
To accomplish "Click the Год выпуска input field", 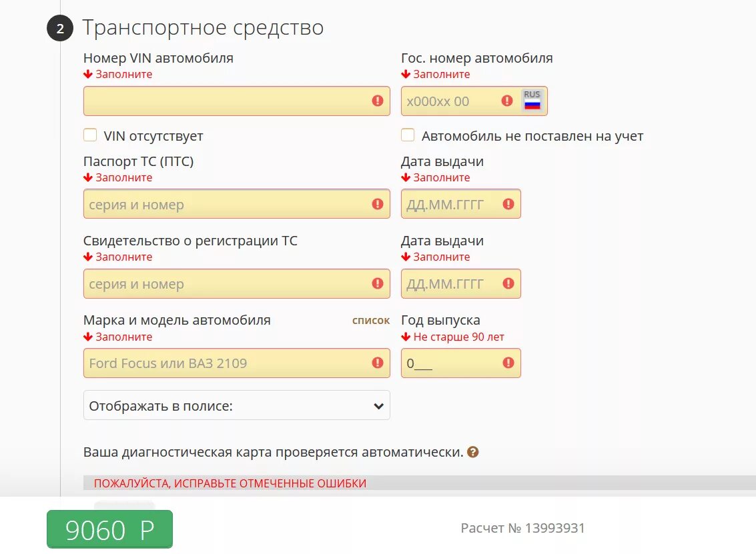I will coord(461,363).
